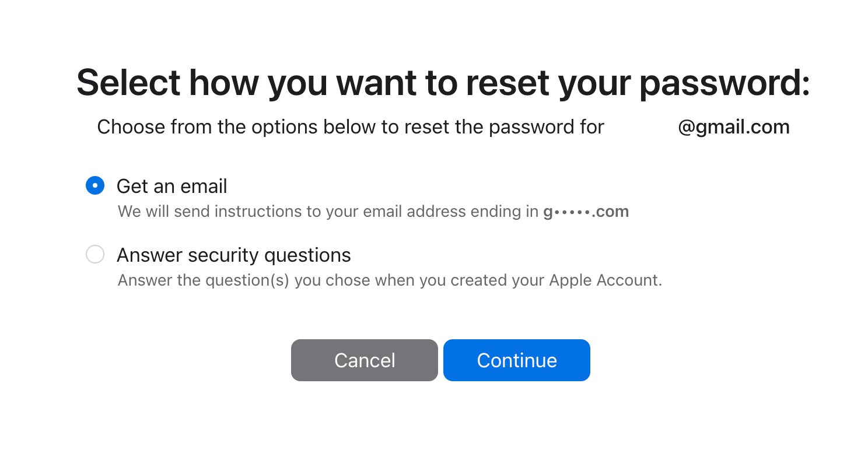The height and width of the screenshot is (450, 868).
Task: Click the masked g•••••.com email address
Action: point(586,211)
